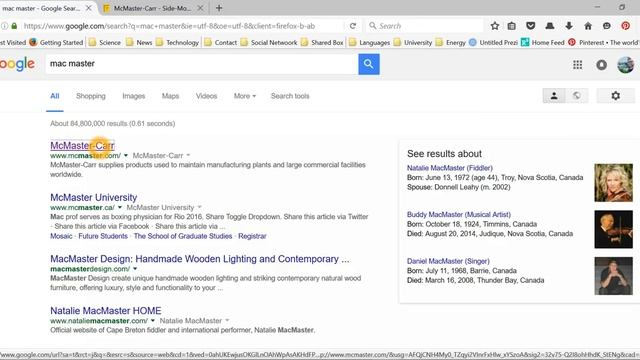Open Firefox bookmarks library icon
This screenshot has width=640, height=360.
(x=511, y=26)
